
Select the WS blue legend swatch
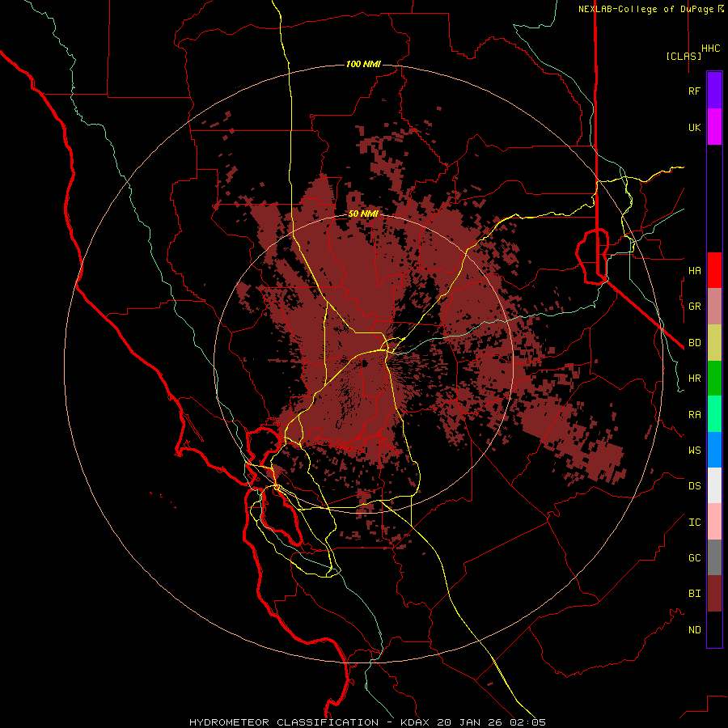(714, 450)
